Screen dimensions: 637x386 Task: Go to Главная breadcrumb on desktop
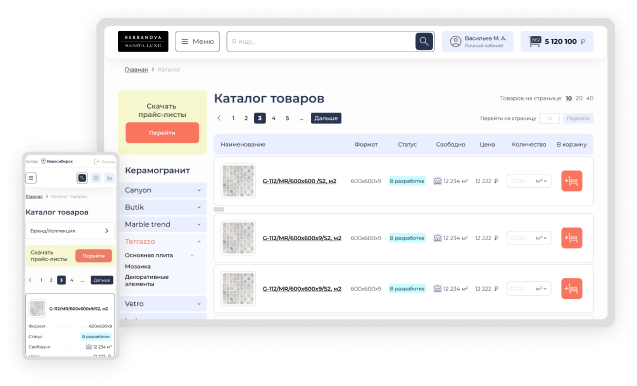click(x=136, y=69)
